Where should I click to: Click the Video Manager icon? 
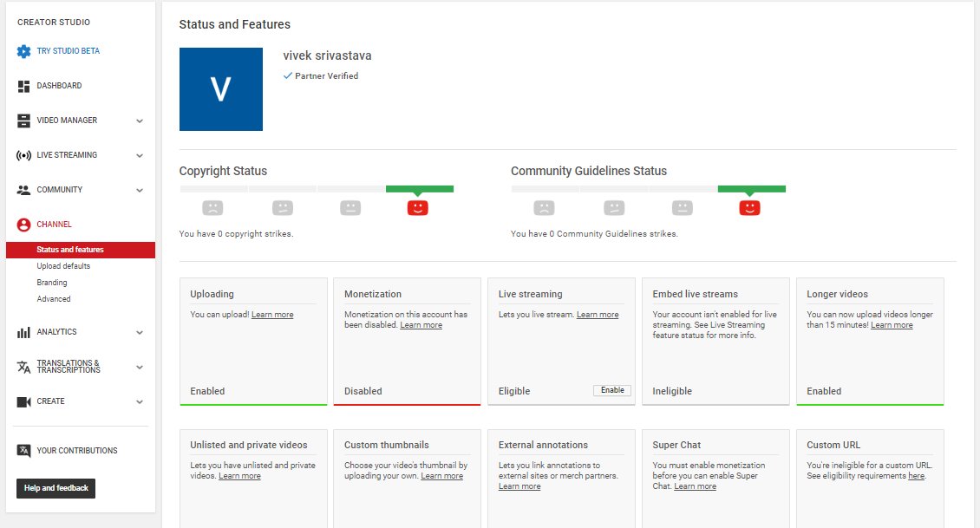23,121
